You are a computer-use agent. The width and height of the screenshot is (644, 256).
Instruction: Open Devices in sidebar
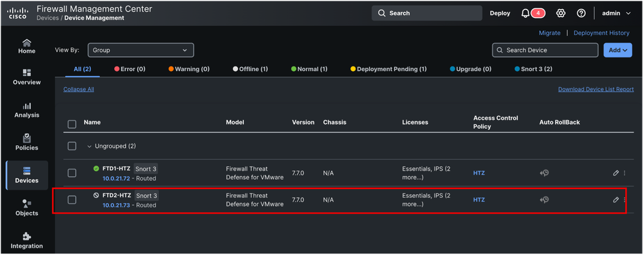pyautogui.click(x=26, y=175)
